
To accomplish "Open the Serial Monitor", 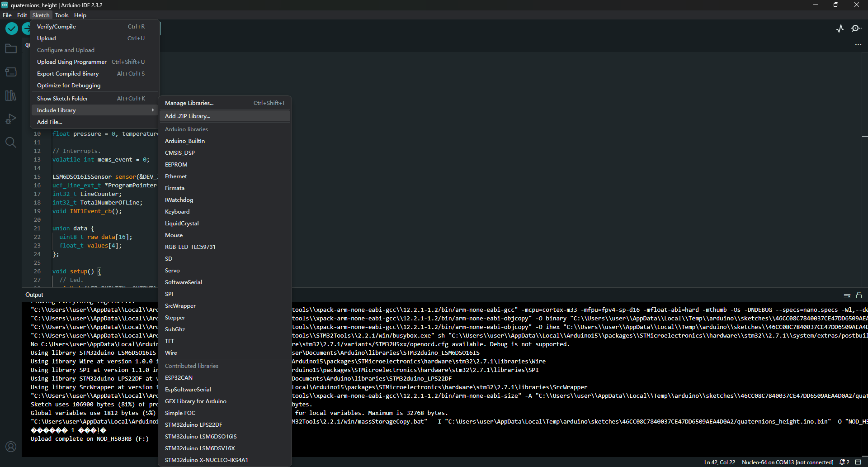I will (856, 29).
